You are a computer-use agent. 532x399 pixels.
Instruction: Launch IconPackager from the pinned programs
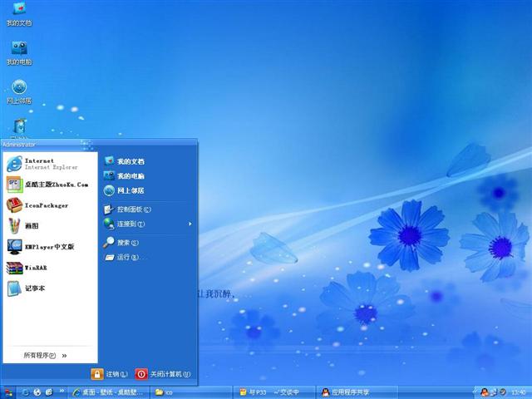tap(46, 204)
